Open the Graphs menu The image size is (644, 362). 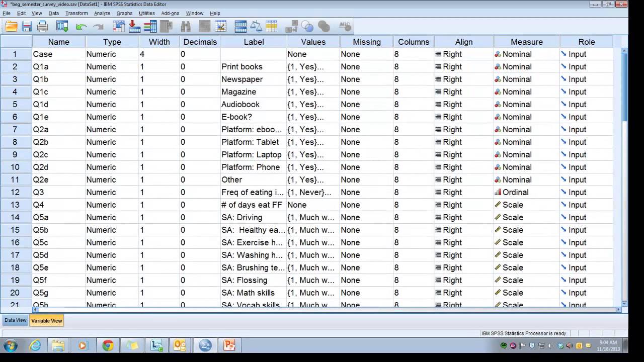pyautogui.click(x=124, y=13)
